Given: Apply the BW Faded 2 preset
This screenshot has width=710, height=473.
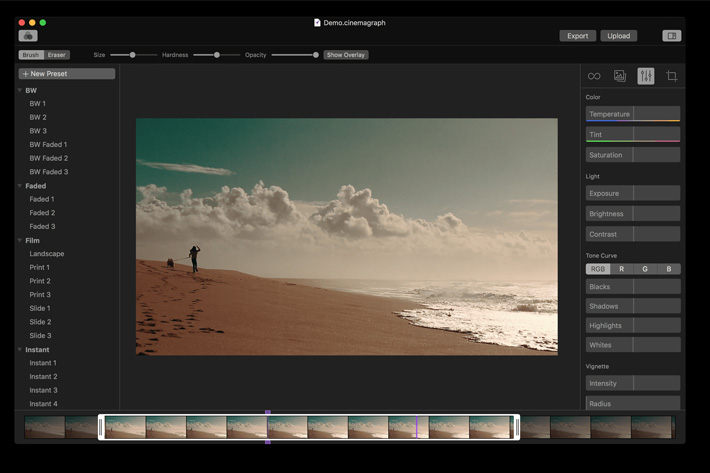Looking at the screenshot, I should click(48, 158).
